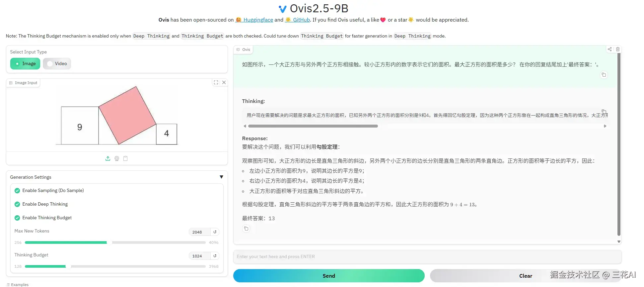The image size is (644, 287).
Task: Click the share chat icon
Action: click(609, 49)
